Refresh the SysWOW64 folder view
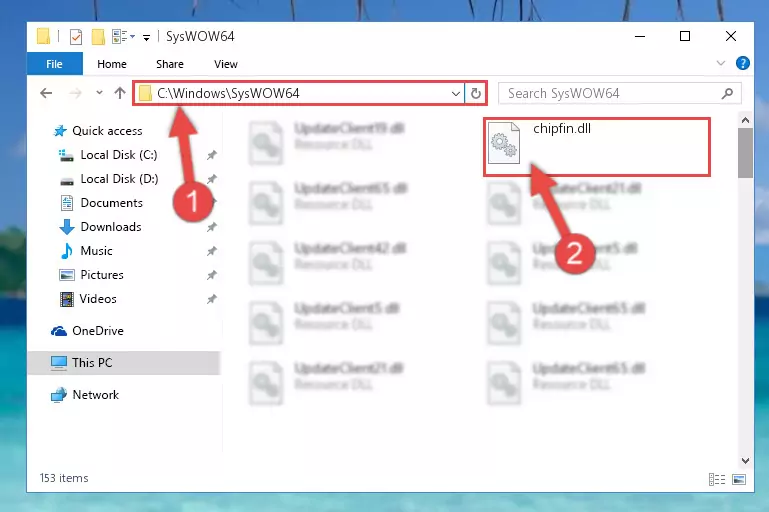Viewport: 769px width, 512px height. [x=476, y=93]
